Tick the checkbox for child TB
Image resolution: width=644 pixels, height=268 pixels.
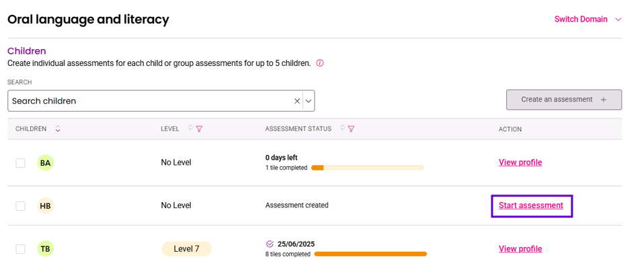coord(21,248)
